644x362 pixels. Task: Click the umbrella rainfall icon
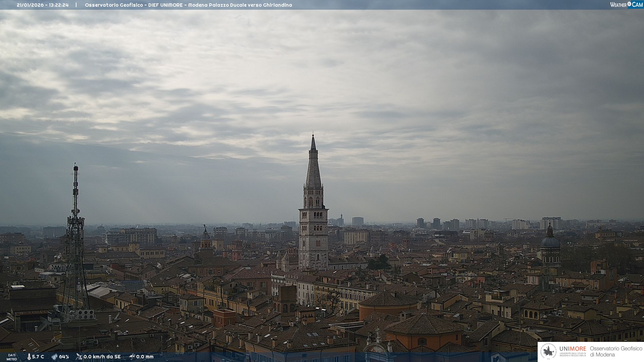click(132, 357)
